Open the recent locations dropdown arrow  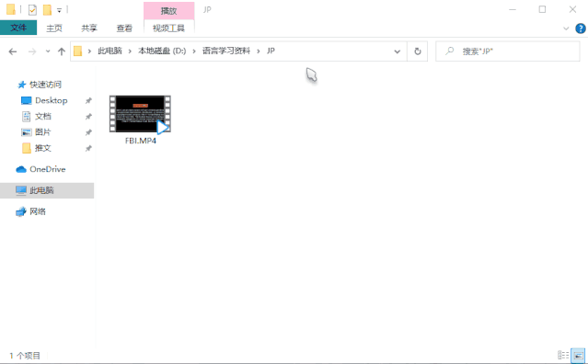[x=48, y=51]
